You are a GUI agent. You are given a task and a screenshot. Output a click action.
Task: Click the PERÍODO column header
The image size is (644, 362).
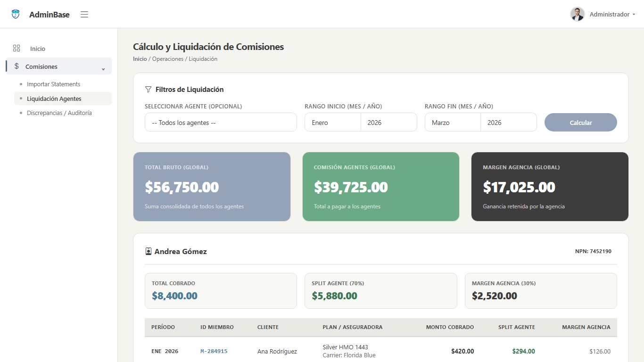(x=163, y=327)
